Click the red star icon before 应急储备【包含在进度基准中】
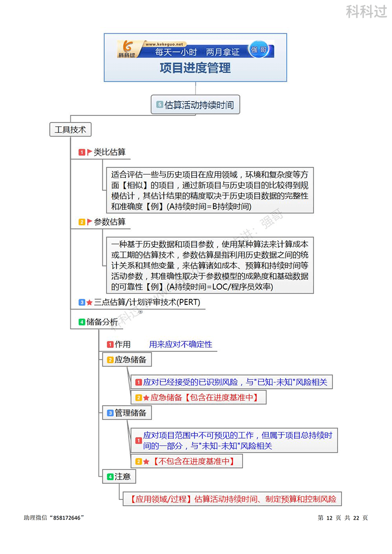Viewport: 392px width, 554px height. 146,398
